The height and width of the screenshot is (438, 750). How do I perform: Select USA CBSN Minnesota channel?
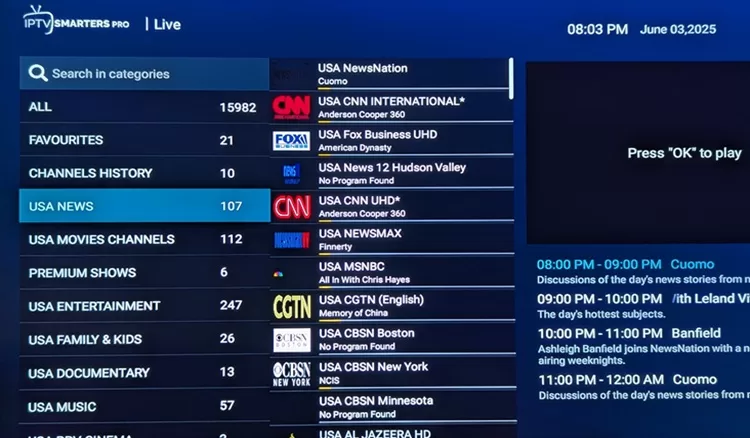coord(394,407)
